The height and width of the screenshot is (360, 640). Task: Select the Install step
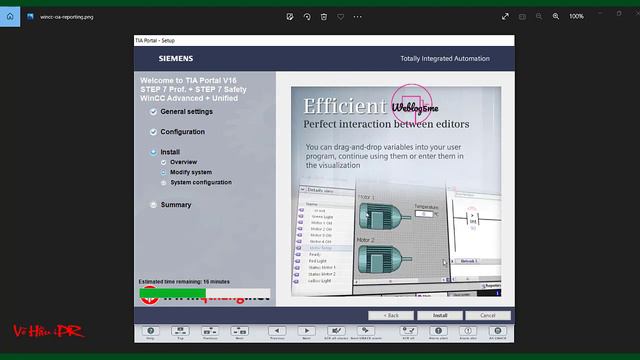coord(170,152)
